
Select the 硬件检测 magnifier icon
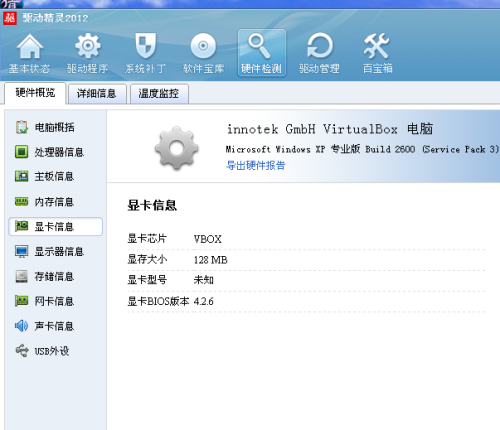259,46
